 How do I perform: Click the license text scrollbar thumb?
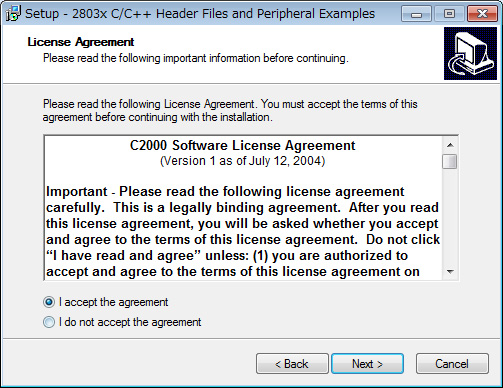click(450, 162)
